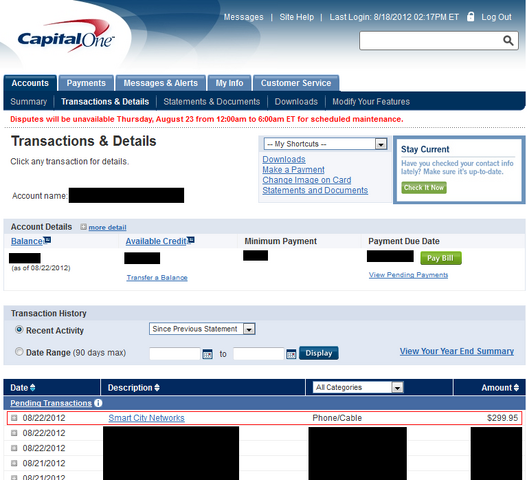Open the start date calendar picker icon

(x=207, y=354)
